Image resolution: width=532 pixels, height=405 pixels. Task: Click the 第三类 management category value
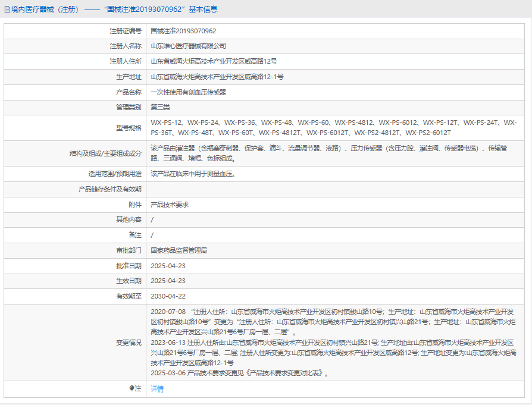[161, 107]
